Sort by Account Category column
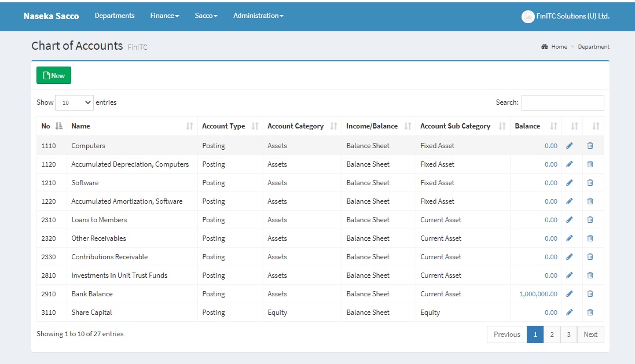 pyautogui.click(x=333, y=126)
